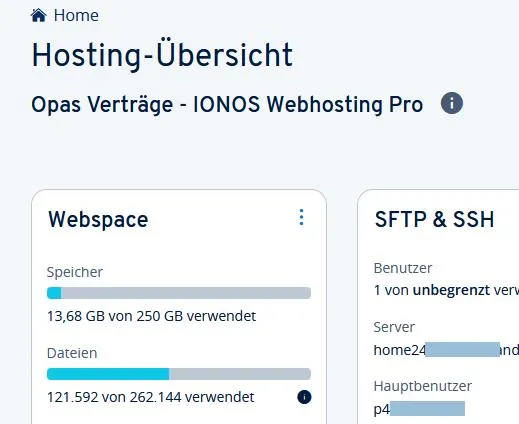Click the Opas Verträge contract title
Viewport: 519px width, 424px height.
click(x=227, y=104)
